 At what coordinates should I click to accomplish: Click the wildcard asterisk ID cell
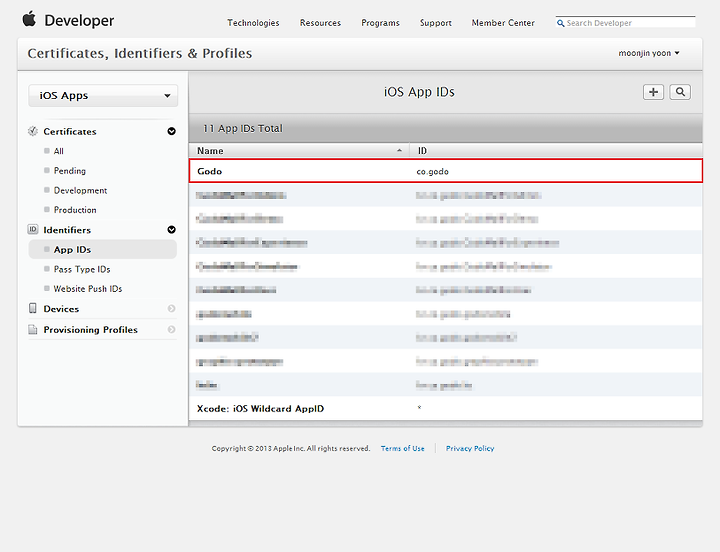pos(419,407)
